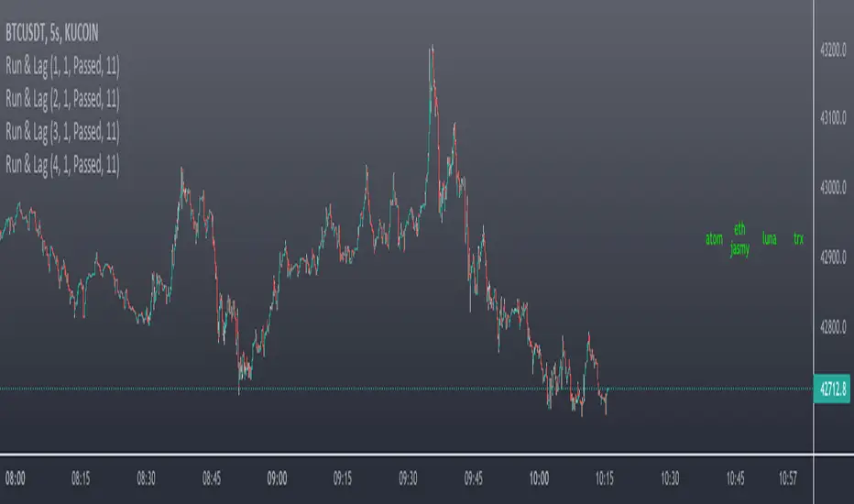Click the 08:45 time axis label
854x504 pixels.
[212, 478]
